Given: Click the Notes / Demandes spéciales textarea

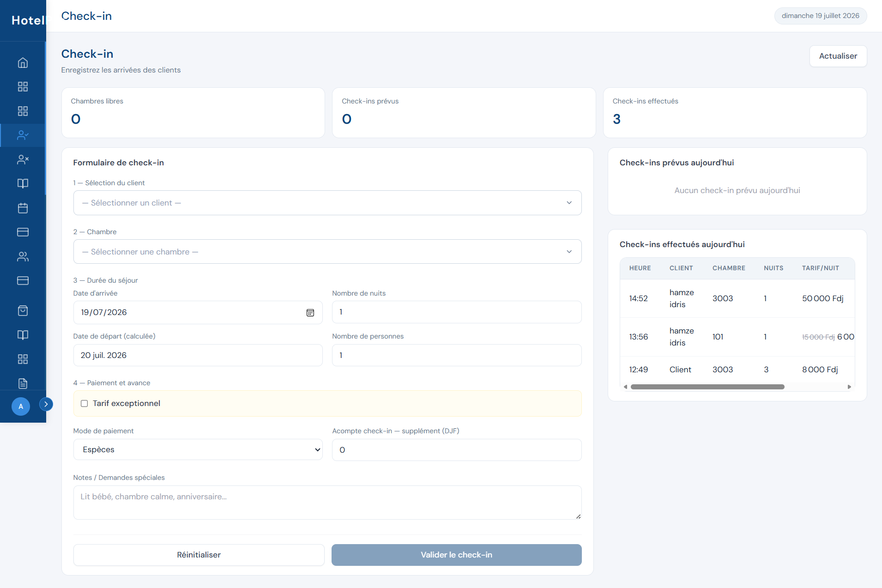Looking at the screenshot, I should click(x=327, y=503).
